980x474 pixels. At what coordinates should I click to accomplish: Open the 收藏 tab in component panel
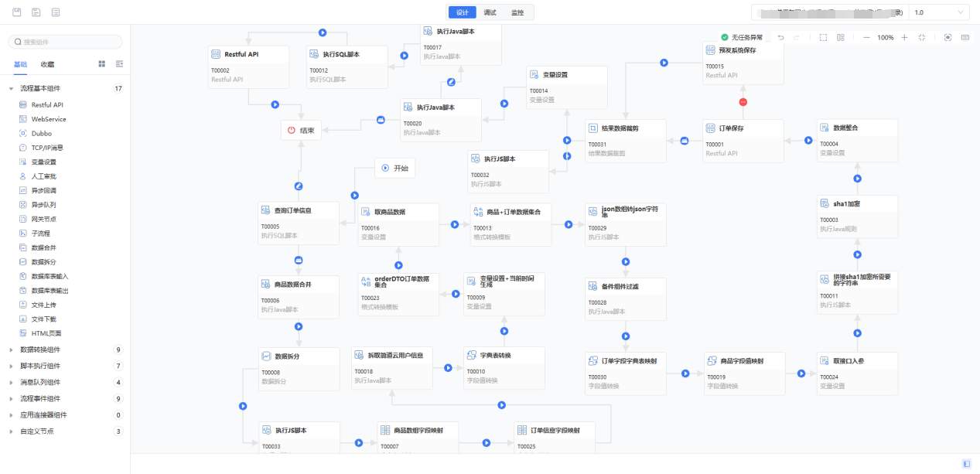(48, 64)
